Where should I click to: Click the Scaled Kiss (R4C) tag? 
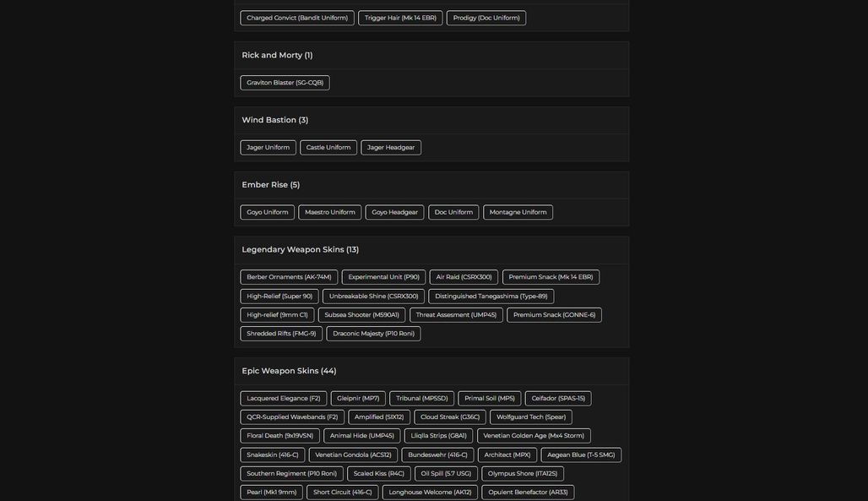379,474
